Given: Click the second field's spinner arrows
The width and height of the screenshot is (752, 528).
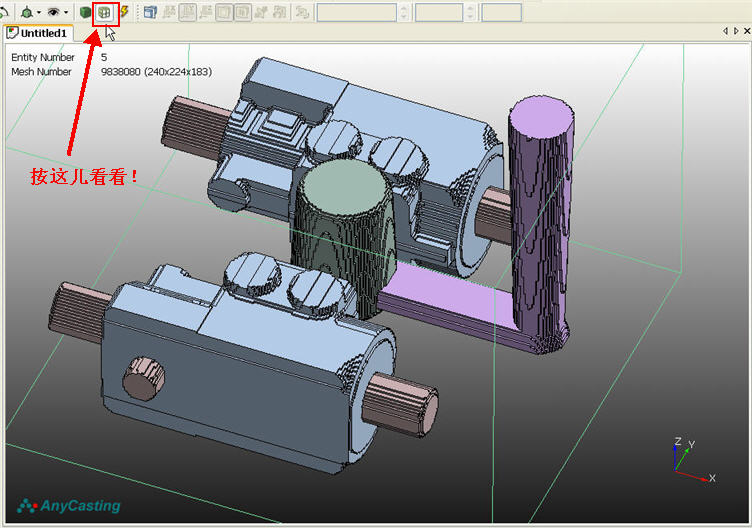Looking at the screenshot, I should (470, 12).
